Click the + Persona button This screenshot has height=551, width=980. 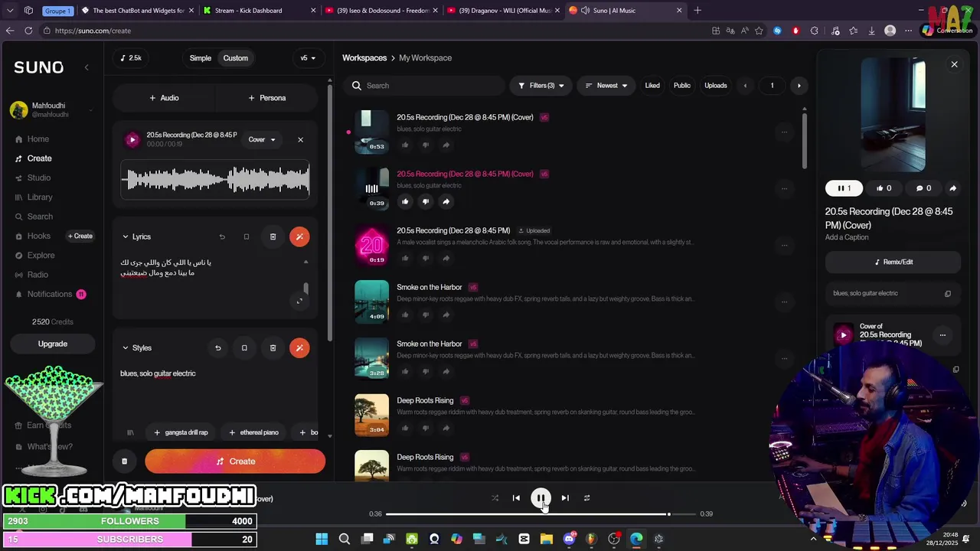(x=267, y=98)
